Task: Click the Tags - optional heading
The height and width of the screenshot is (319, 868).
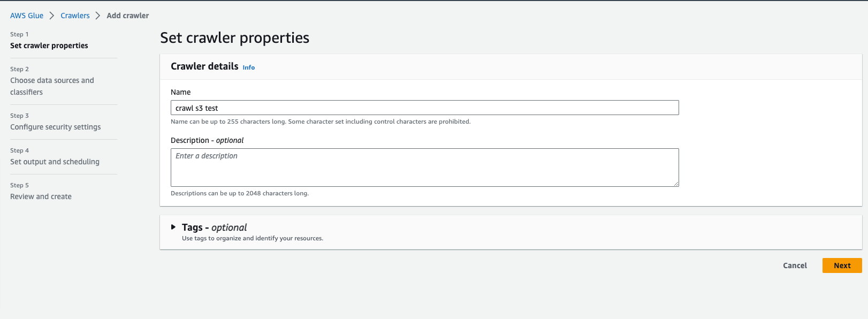Action: click(x=214, y=227)
